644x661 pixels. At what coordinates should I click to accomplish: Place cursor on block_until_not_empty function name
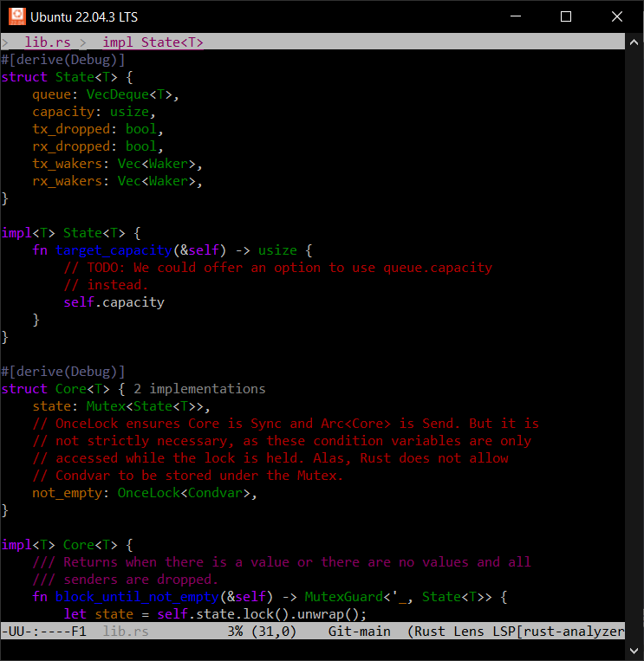[137, 597]
